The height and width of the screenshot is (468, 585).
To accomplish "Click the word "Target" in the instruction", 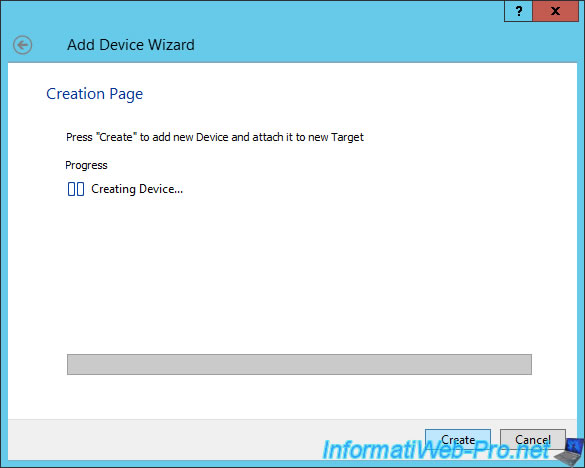I will [347, 137].
